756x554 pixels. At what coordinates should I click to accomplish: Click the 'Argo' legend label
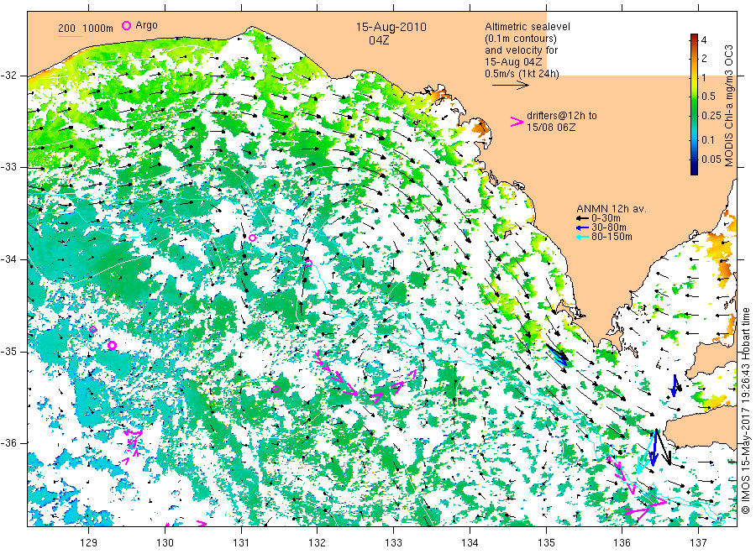point(146,25)
